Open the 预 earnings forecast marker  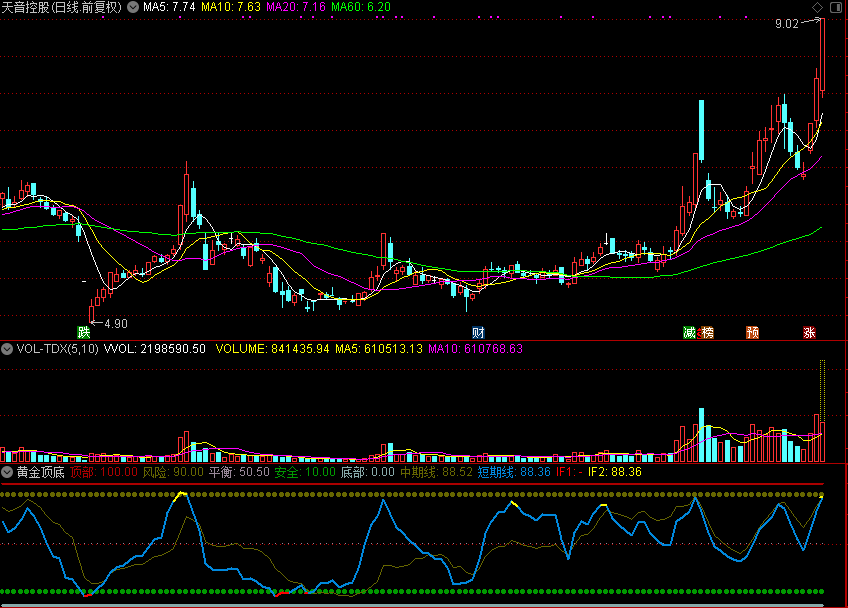coord(752,332)
